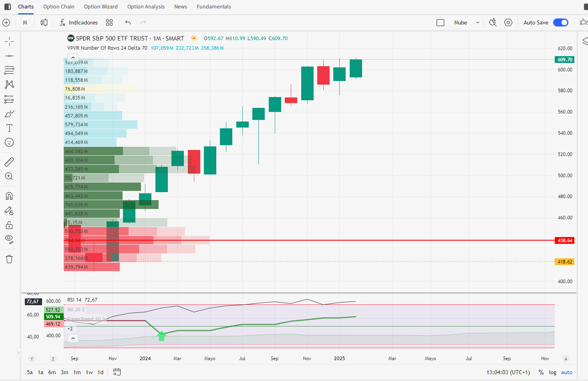Redo the chart action

click(x=143, y=22)
